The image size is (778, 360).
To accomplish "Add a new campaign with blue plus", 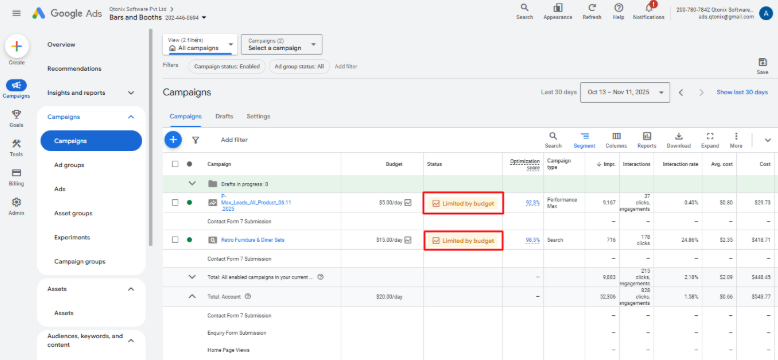I will click(173, 140).
